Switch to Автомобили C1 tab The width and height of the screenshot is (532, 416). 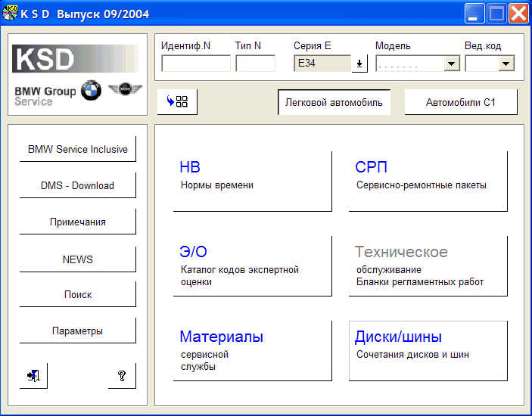461,102
